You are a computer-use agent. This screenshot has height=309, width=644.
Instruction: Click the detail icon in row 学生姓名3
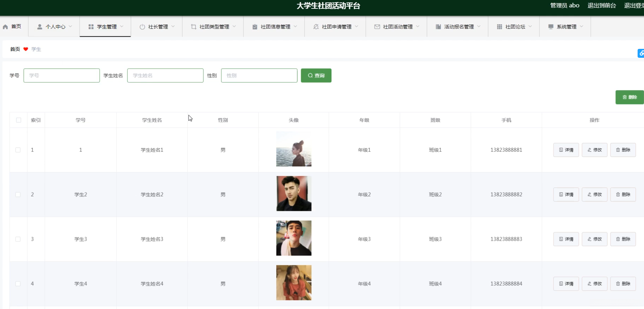pos(561,239)
